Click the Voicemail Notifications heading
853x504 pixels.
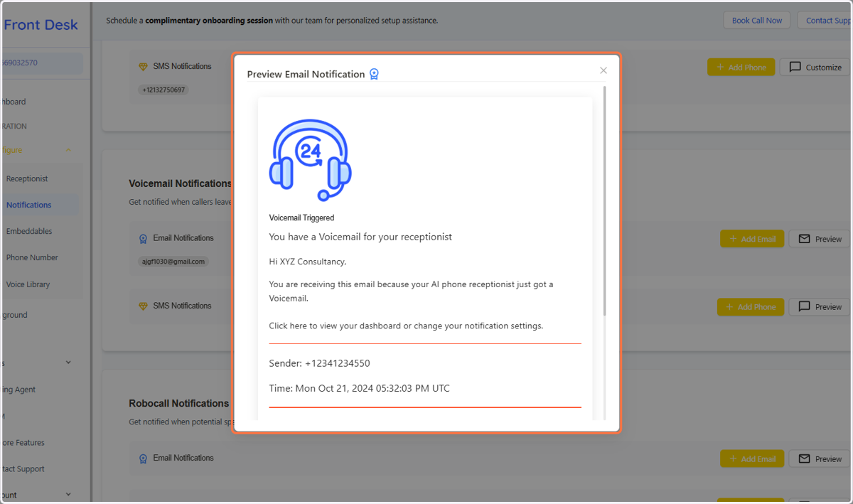181,183
